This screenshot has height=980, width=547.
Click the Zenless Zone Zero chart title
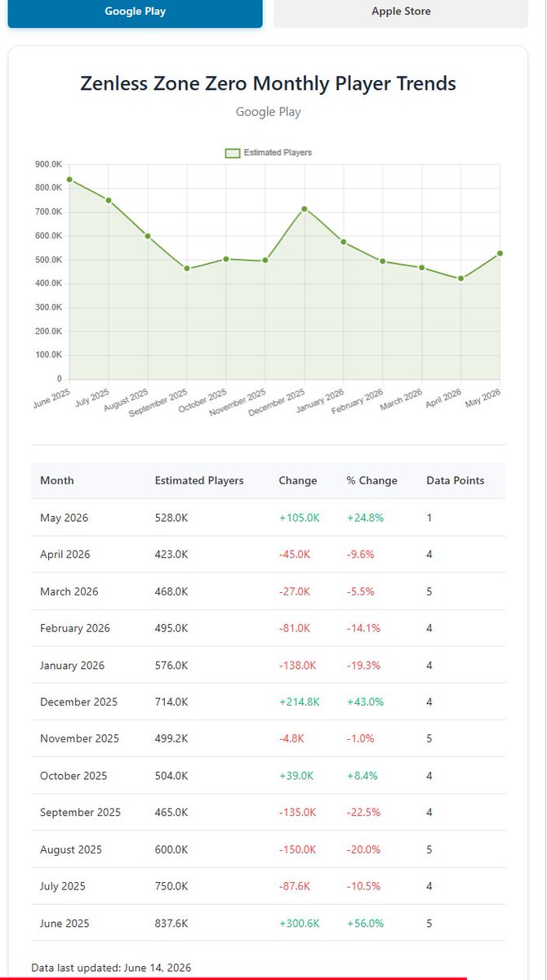[268, 83]
